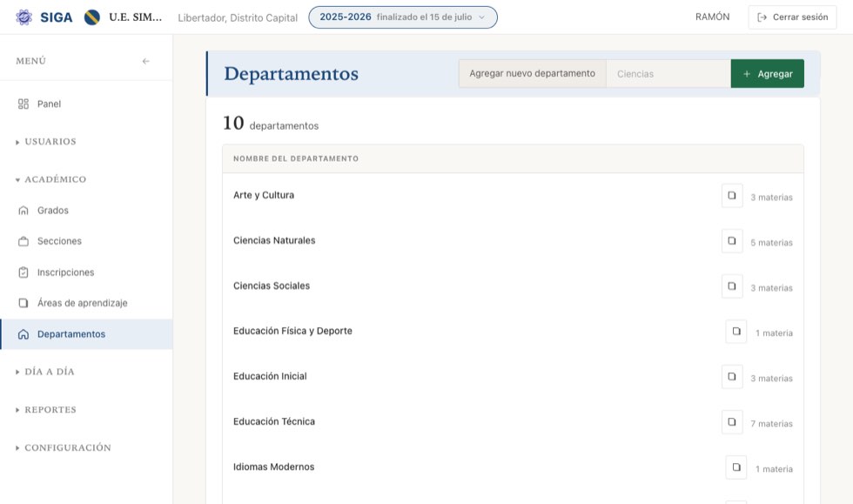Open subjects icon for Idiomas Modernos
This screenshot has height=504, width=853.
[736, 467]
